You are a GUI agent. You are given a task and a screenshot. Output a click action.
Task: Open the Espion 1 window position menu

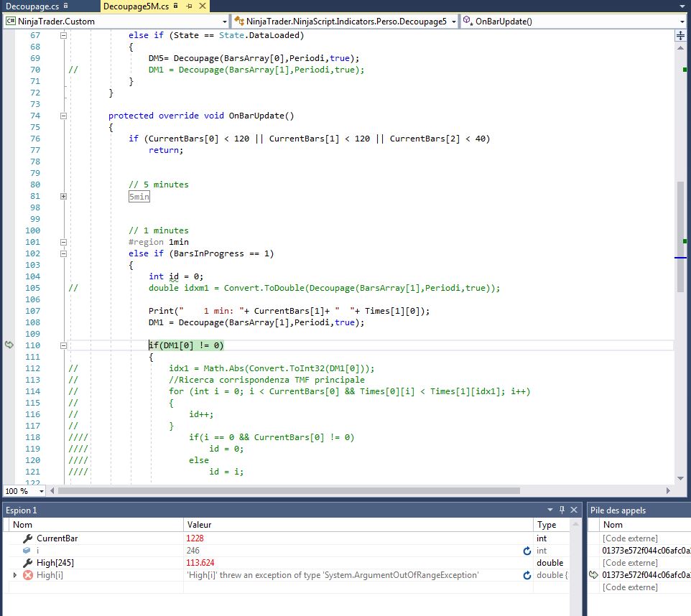552,510
